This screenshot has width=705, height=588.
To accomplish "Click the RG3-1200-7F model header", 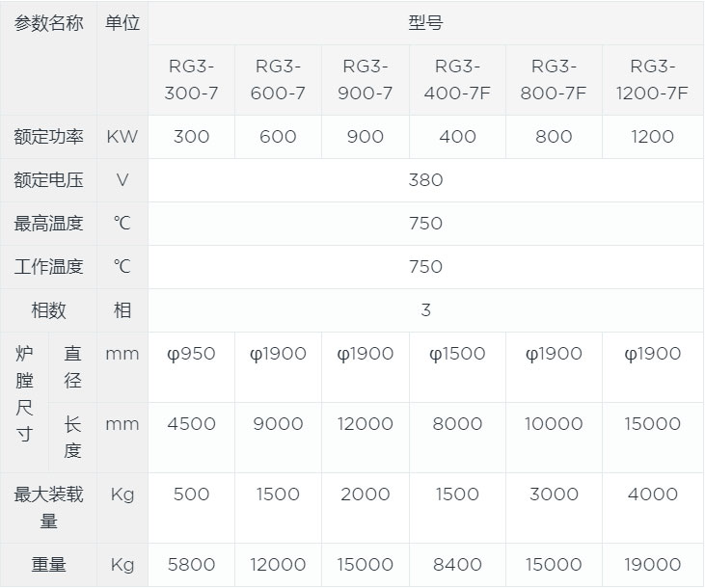I will point(653,80).
